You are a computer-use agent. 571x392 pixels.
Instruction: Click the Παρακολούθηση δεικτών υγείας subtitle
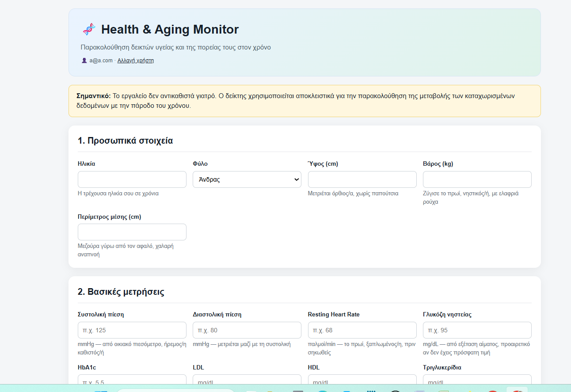coord(175,47)
